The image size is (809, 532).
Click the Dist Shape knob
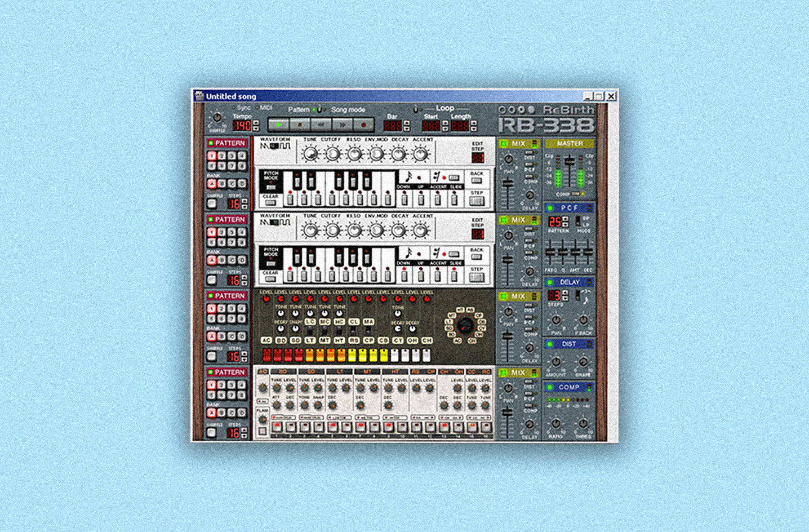click(x=583, y=362)
